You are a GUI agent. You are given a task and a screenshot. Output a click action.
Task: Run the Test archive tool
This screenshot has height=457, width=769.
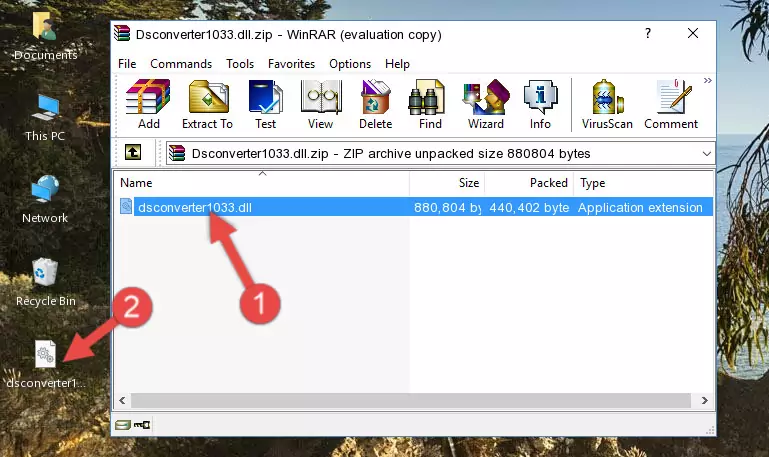coord(265,104)
